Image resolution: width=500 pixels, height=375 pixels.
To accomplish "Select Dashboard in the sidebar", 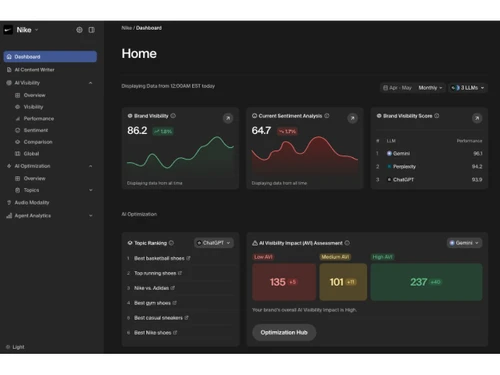I will 50,57.
